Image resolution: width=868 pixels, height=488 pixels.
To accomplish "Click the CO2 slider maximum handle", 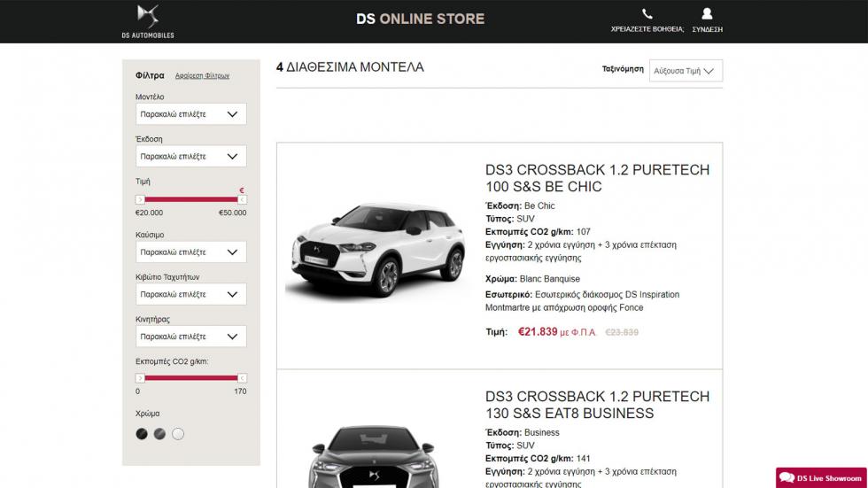I will tap(242, 378).
